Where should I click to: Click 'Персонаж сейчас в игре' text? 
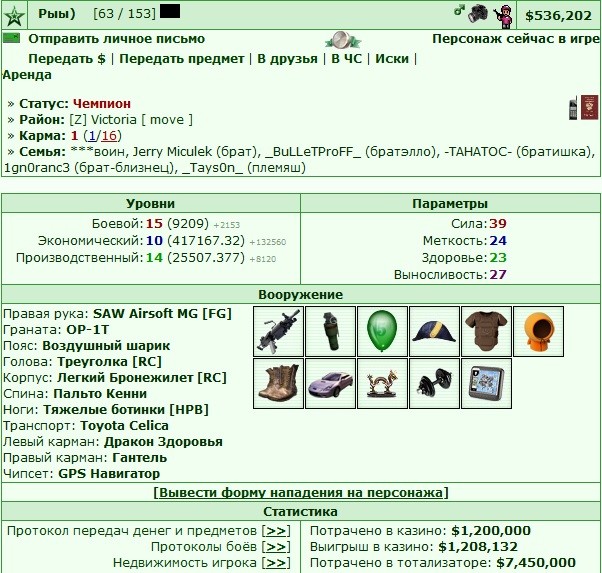[516, 39]
